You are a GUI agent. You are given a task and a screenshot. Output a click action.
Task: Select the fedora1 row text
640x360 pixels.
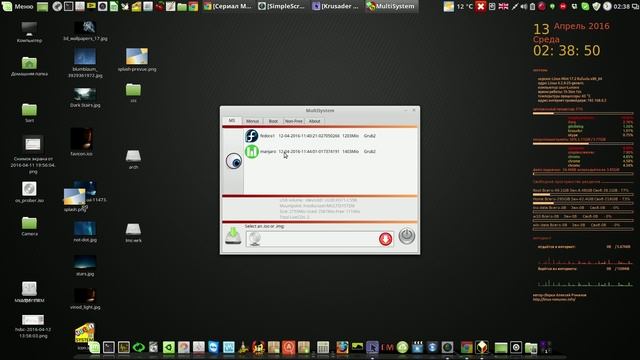pyautogui.click(x=267, y=136)
